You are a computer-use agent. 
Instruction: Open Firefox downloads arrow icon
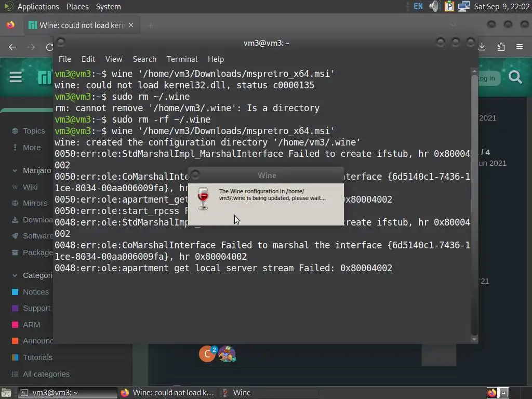point(482,47)
